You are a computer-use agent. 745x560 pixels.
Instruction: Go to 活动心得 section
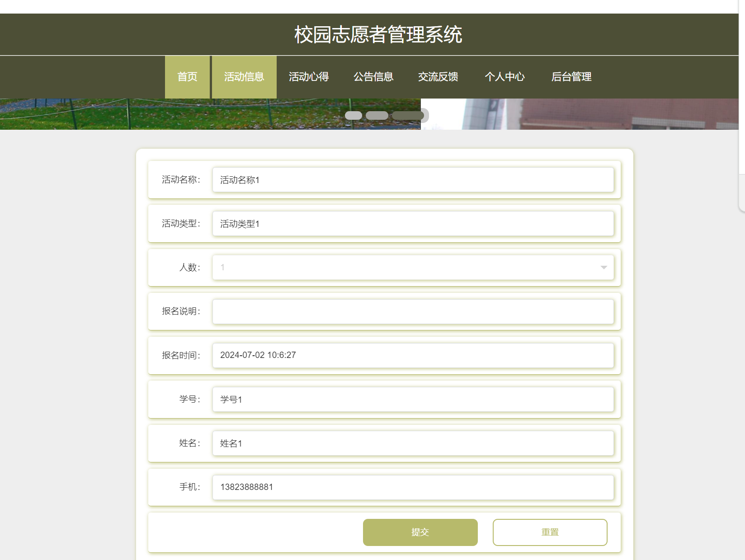click(309, 77)
